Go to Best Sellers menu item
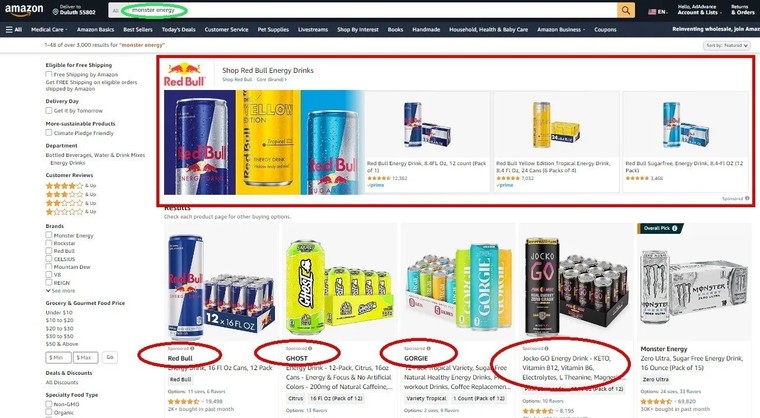 (138, 30)
